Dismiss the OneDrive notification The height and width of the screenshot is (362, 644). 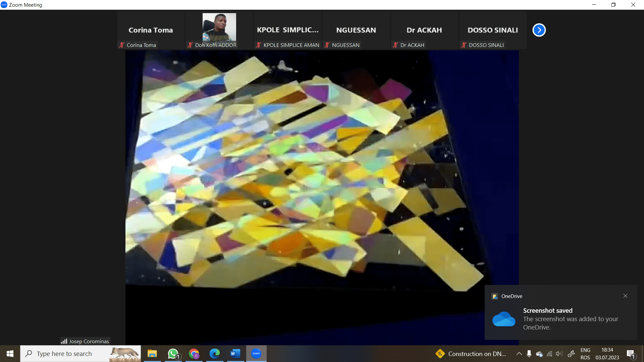(625, 296)
